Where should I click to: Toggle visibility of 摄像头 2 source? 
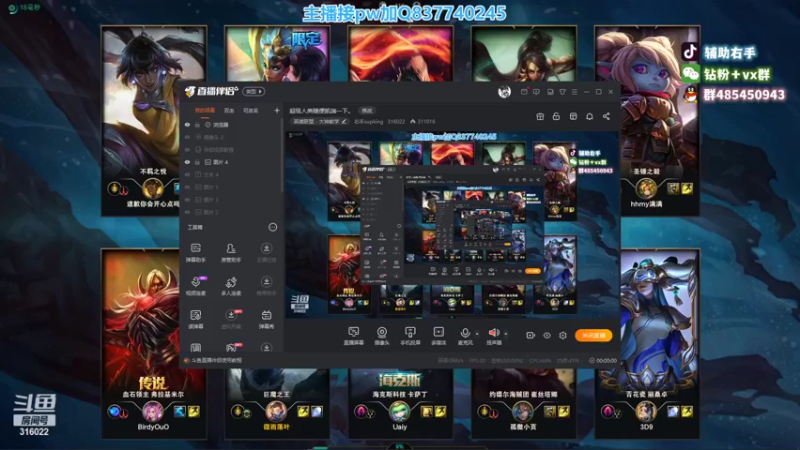coord(187,137)
